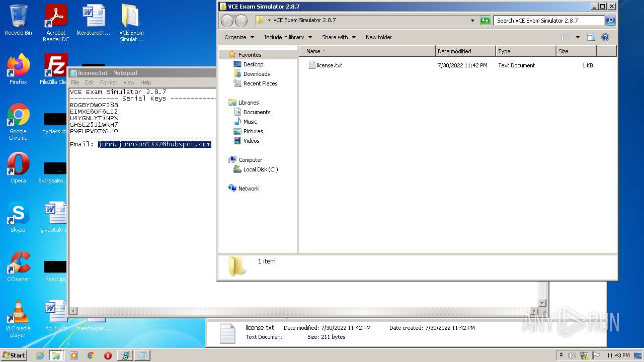The width and height of the screenshot is (644, 362).
Task: Open Notepad View menu
Action: (129, 82)
